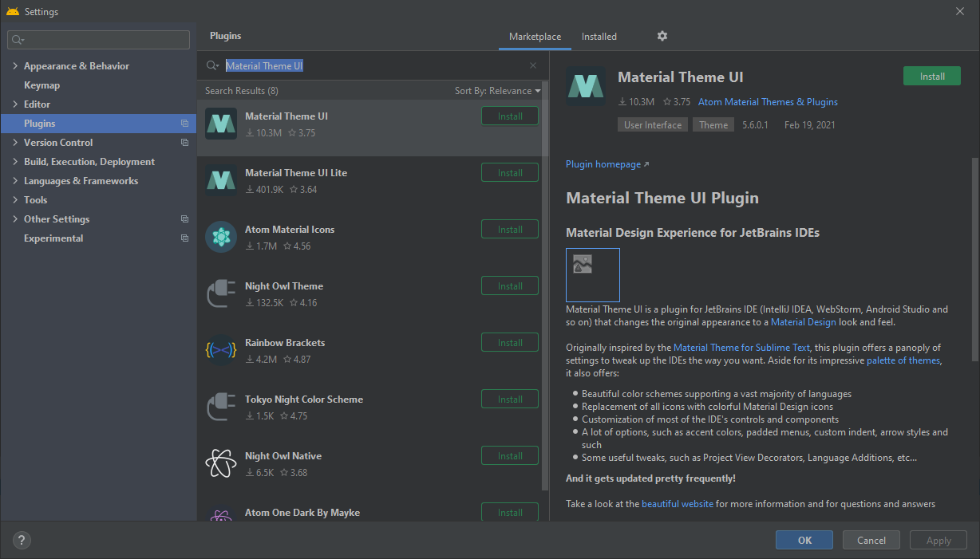Focus the settings search field
Viewport: 980px width, 559px height.
point(99,40)
